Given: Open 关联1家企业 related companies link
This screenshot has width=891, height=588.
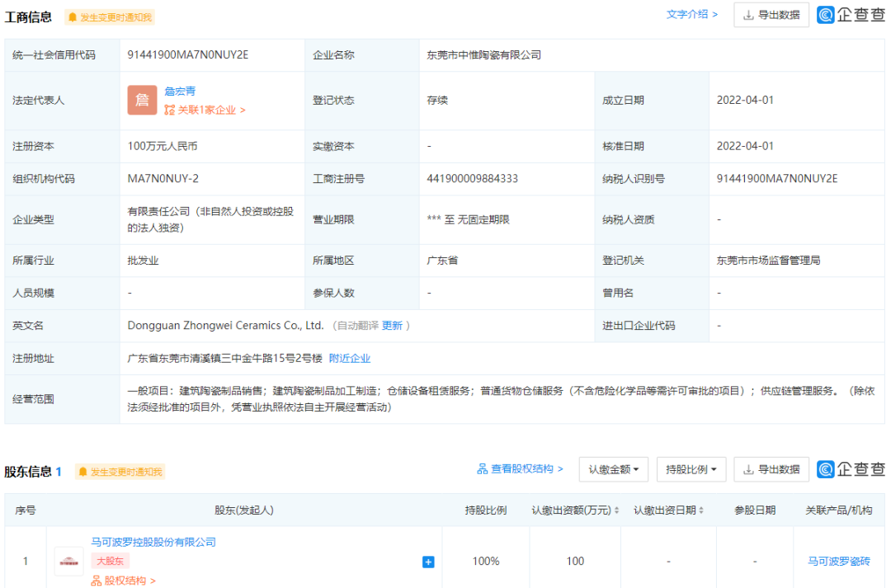Looking at the screenshot, I should coord(205,110).
